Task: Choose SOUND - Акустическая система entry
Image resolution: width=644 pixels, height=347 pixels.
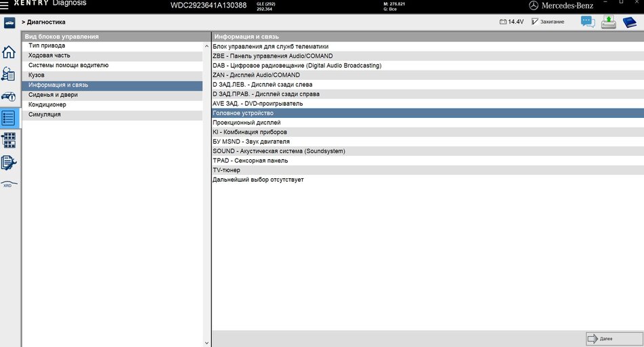Action: 428,151
